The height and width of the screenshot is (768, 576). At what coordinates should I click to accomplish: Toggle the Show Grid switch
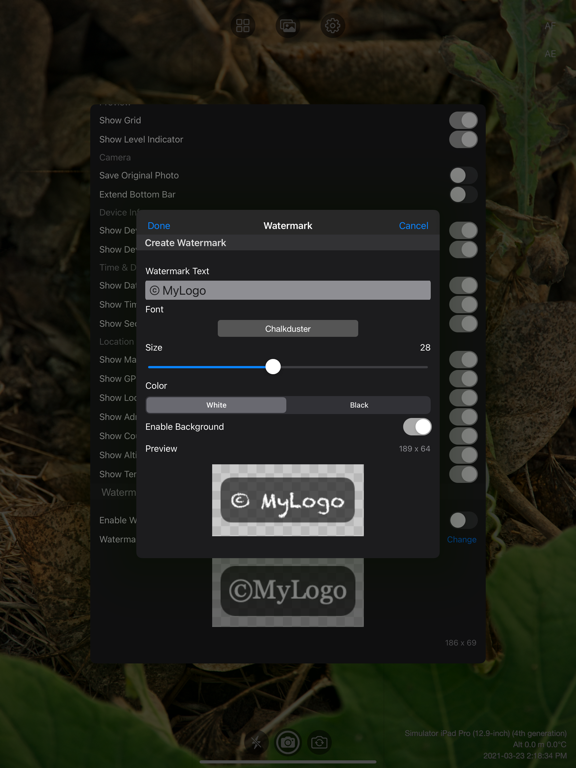click(463, 120)
